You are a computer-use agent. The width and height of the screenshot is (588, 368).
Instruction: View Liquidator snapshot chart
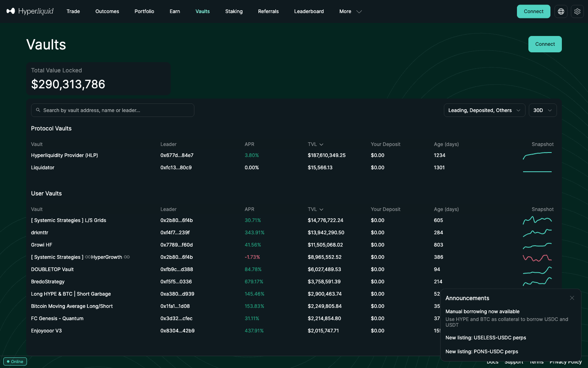click(537, 171)
